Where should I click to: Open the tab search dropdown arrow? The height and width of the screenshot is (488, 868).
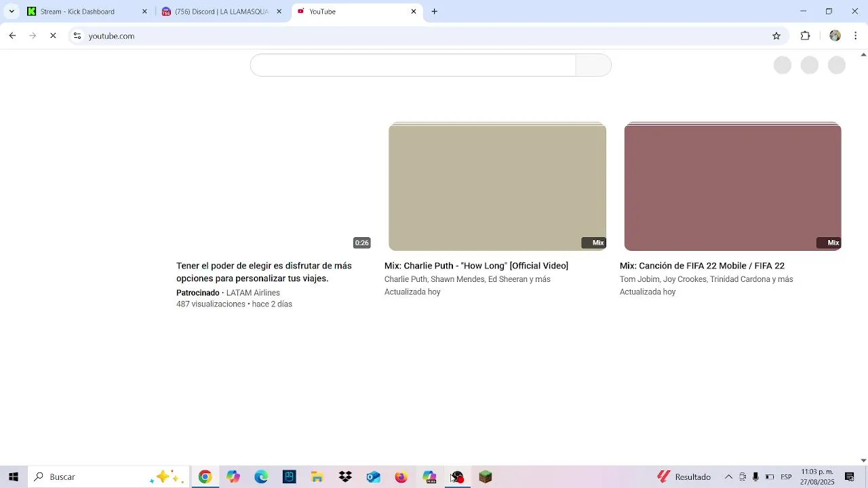tap(11, 12)
